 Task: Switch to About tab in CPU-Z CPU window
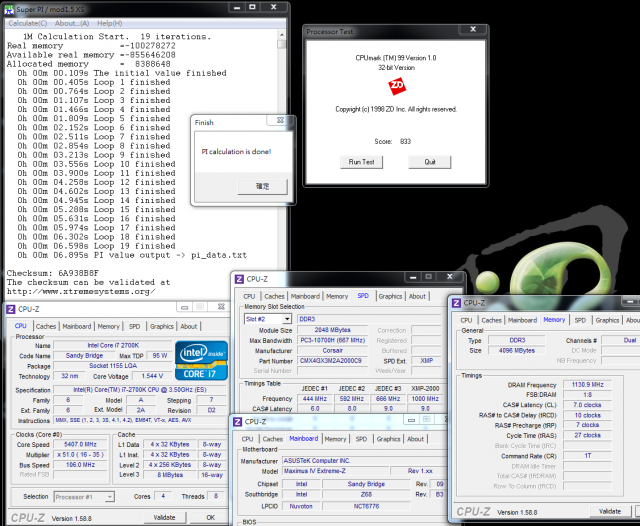point(189,326)
